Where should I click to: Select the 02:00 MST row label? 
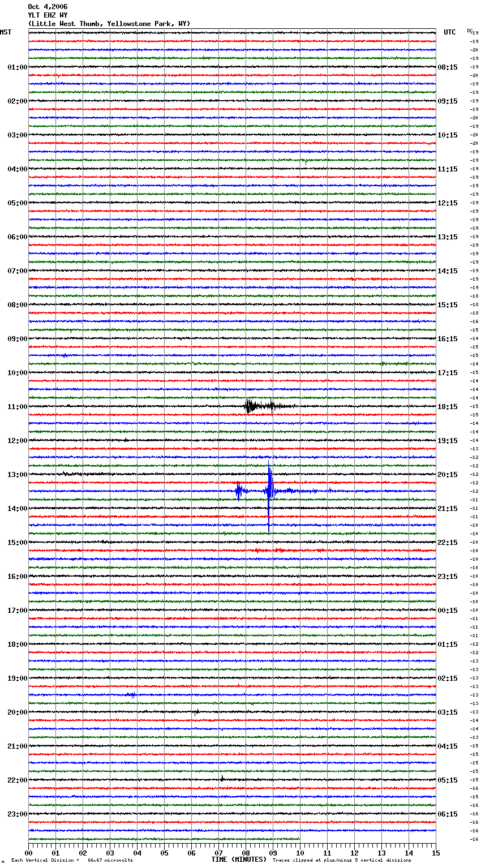click(17, 101)
